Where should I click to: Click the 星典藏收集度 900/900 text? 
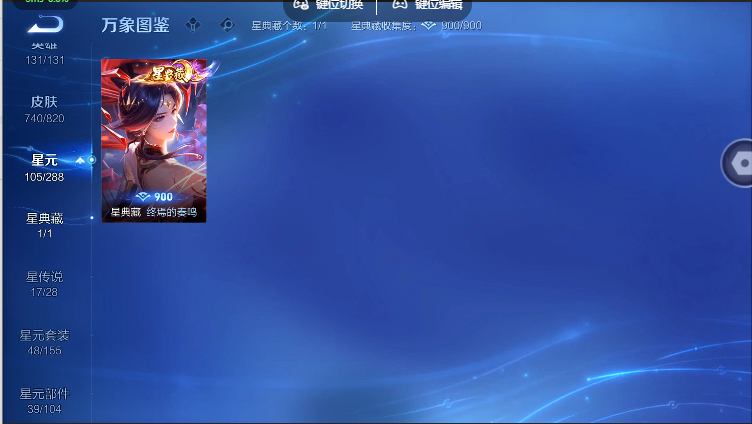(x=416, y=26)
